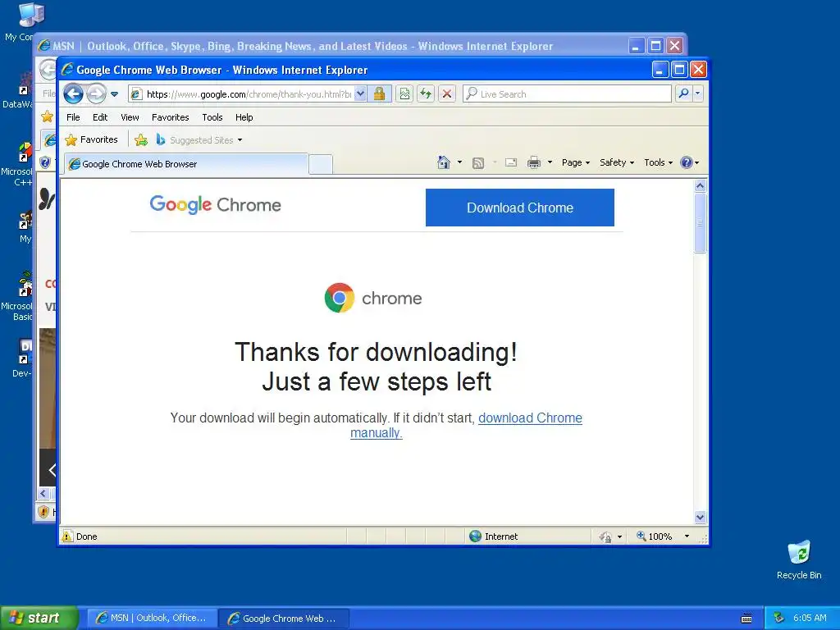The height and width of the screenshot is (630, 840).
Task: Click the MSN window title bar
Action: pyautogui.click(x=332, y=46)
